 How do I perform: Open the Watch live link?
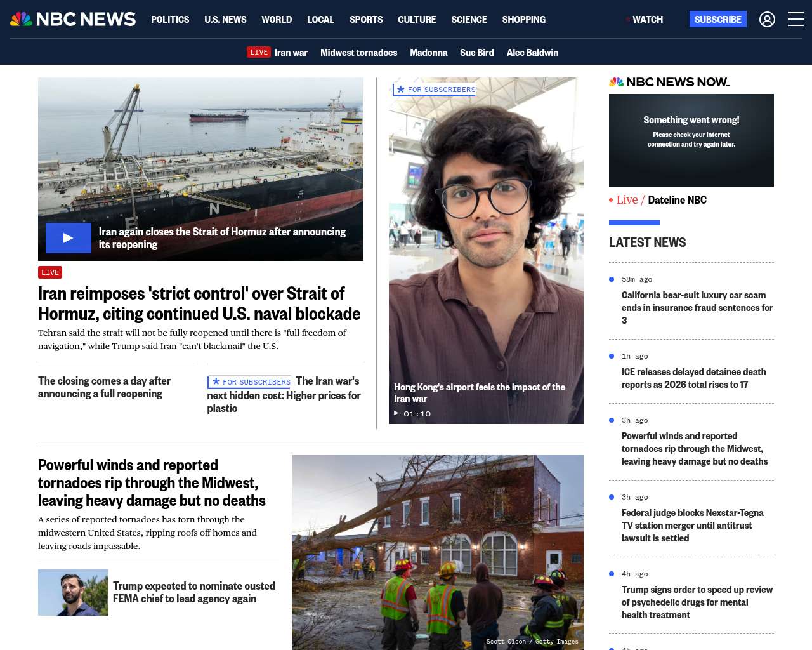click(x=646, y=20)
